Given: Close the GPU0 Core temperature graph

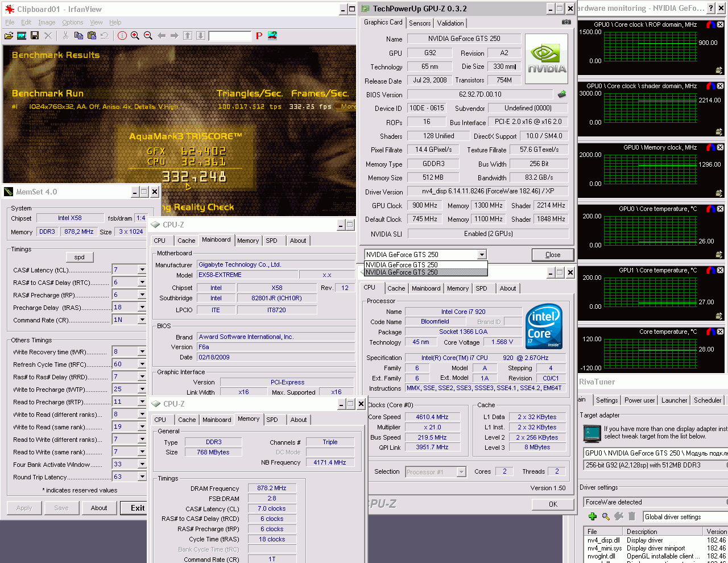Looking at the screenshot, I should click(x=720, y=209).
